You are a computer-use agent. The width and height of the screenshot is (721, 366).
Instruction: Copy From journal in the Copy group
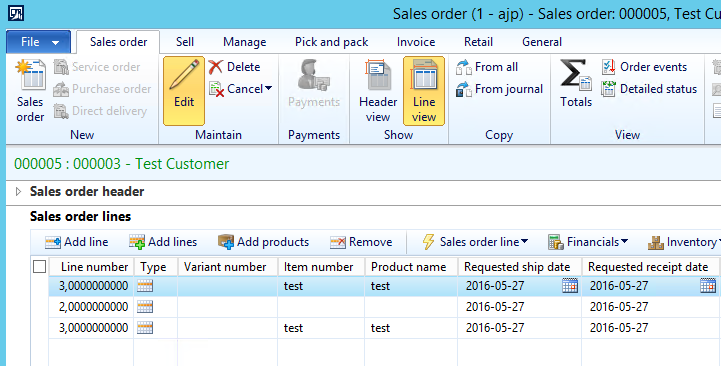coord(499,89)
